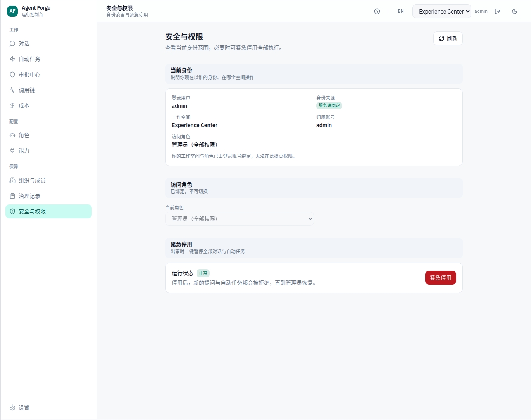531x420 pixels.
Task: Click the red 紧急停用 button
Action: tap(441, 278)
